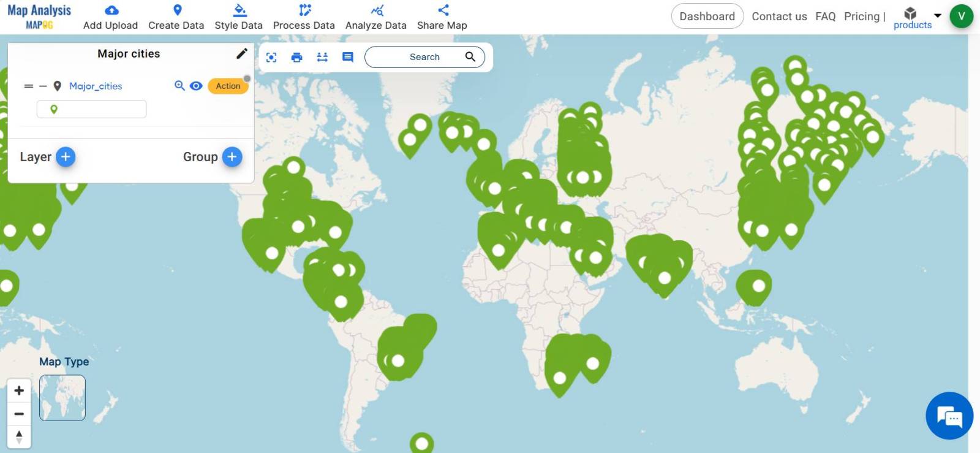Click the pencil icon to rename the map

242,54
